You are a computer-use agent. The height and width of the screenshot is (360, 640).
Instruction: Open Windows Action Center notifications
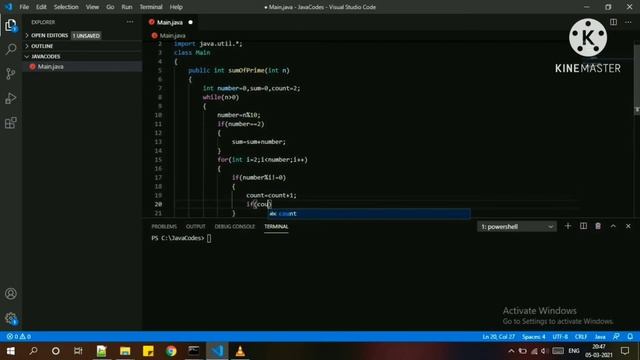(x=625, y=351)
